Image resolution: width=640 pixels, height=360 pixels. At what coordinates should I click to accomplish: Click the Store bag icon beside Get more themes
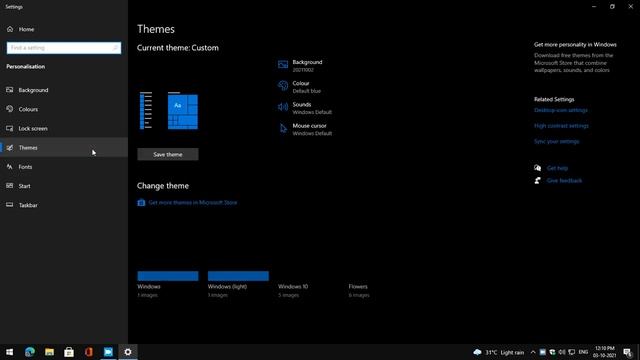[x=141, y=202]
